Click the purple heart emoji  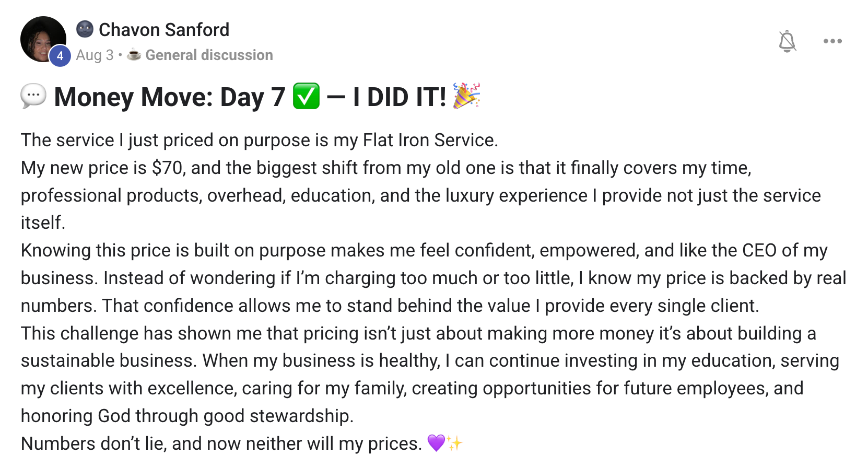pyautogui.click(x=436, y=443)
